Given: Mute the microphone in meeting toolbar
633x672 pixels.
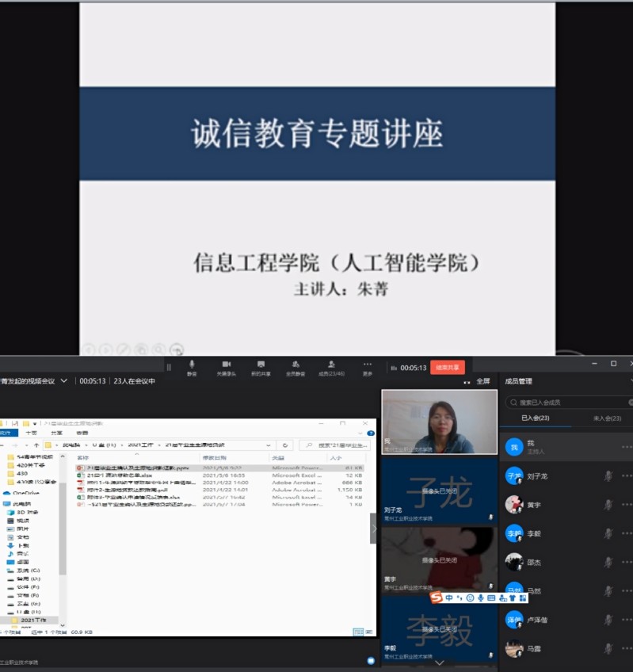Looking at the screenshot, I should 192,367.
